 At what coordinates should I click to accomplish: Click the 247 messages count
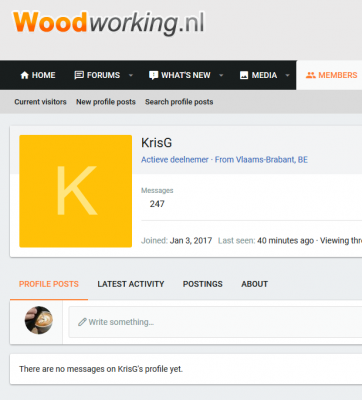(x=157, y=204)
